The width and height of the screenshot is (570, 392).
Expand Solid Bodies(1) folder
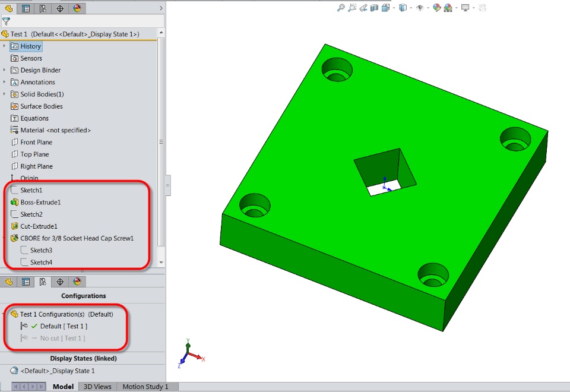coord(4,94)
